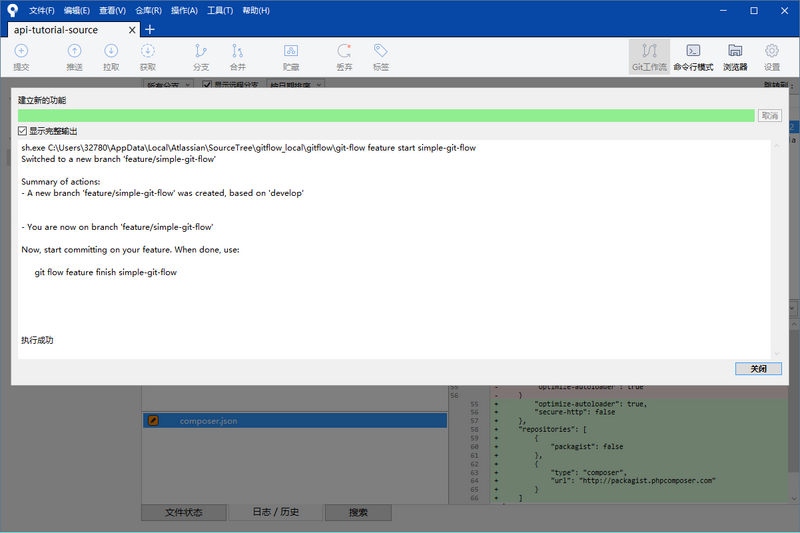
Task: Open the 工具(T) menu
Action: click(x=220, y=10)
